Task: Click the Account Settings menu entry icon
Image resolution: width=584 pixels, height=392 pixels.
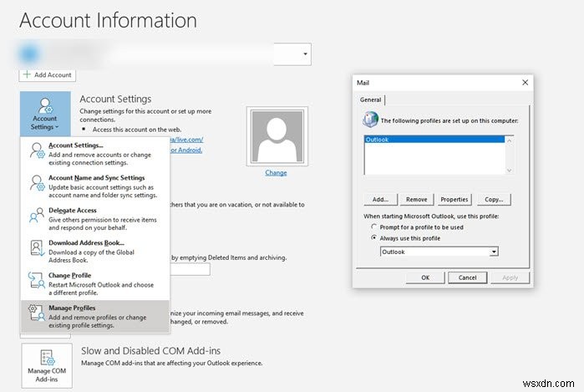Action: (38, 150)
